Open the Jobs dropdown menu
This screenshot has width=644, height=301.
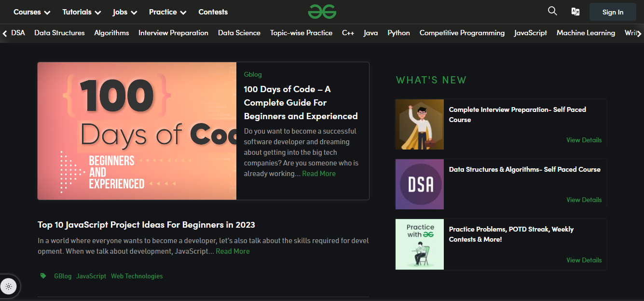click(x=125, y=12)
